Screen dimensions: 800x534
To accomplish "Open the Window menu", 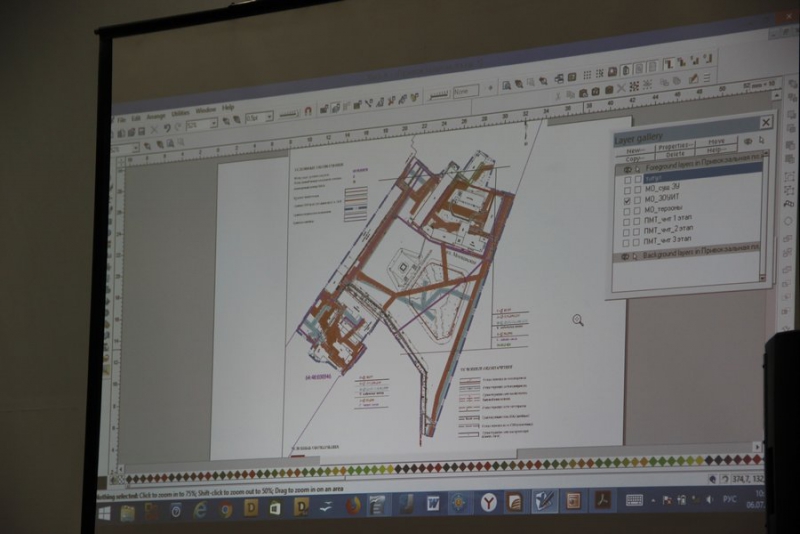I will [x=205, y=109].
